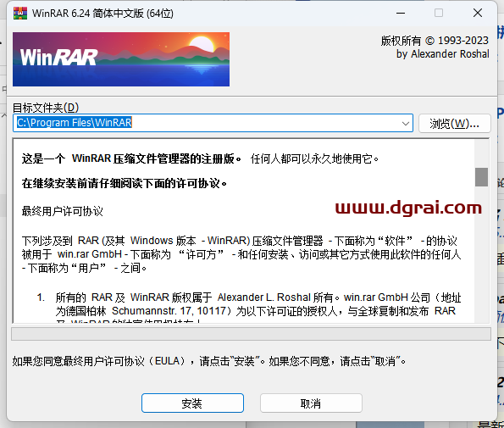Image resolution: width=504 pixels, height=428 pixels.
Task: Click the Cancel (取消) button
Action: (x=311, y=403)
